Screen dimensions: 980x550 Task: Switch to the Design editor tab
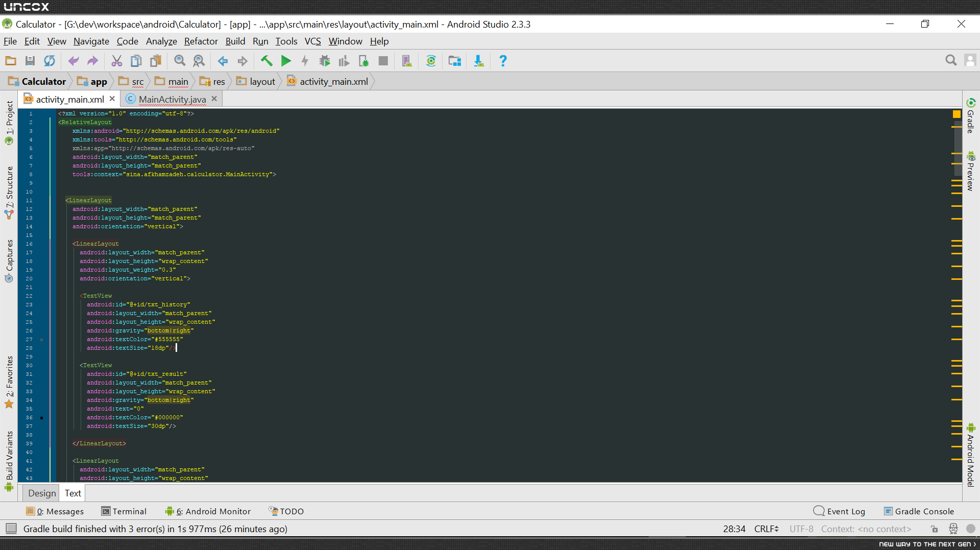tap(42, 493)
